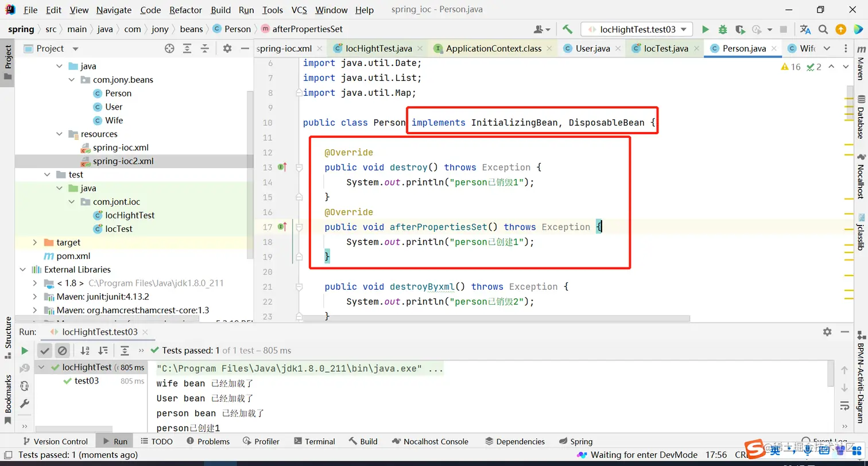The image size is (868, 466).
Task: Hide the Project tool window with minus icon
Action: click(x=245, y=49)
